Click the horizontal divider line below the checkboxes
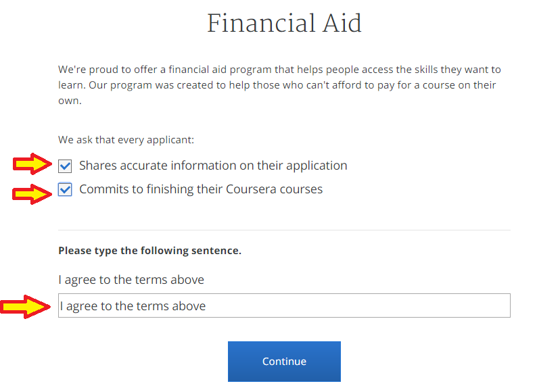 (284, 230)
